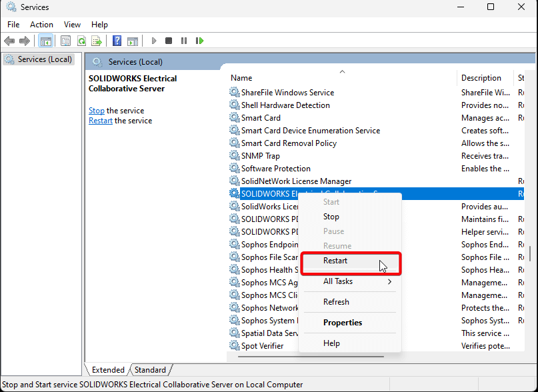Click the gear icon beside Software Protection
Screen dimensions: 538x392
235,168
